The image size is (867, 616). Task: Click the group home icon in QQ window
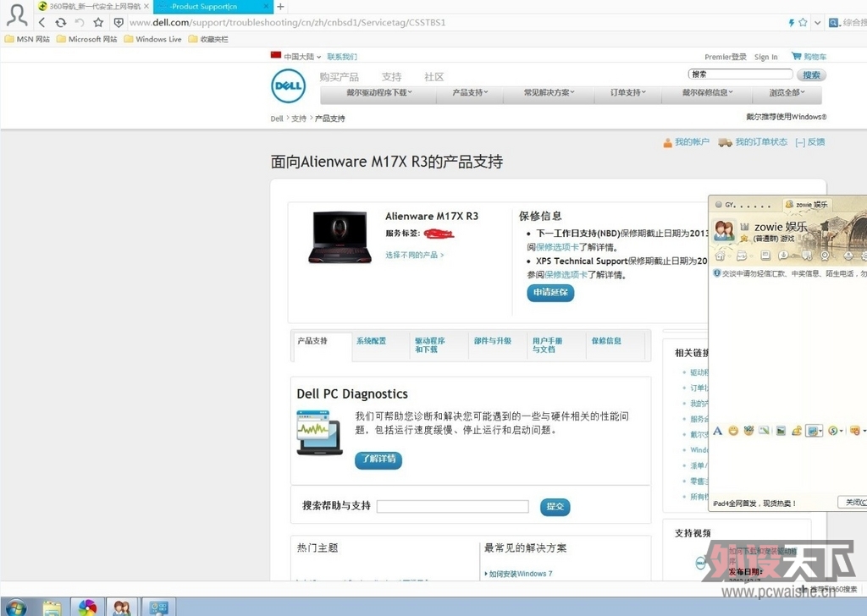pos(720,256)
